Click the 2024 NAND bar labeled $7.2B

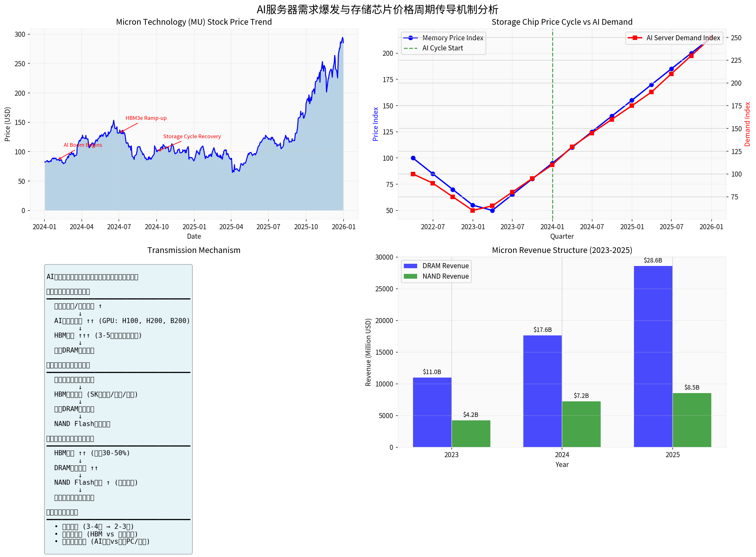point(581,424)
